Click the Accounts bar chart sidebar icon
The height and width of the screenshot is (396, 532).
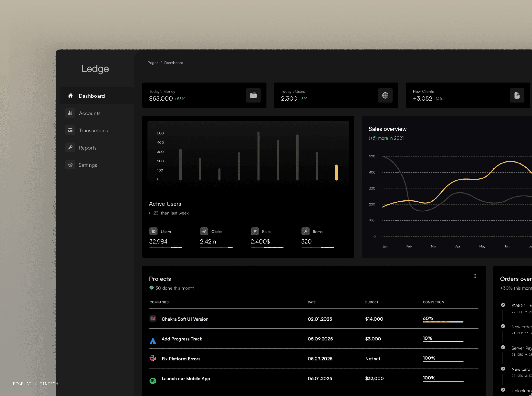pyautogui.click(x=70, y=113)
